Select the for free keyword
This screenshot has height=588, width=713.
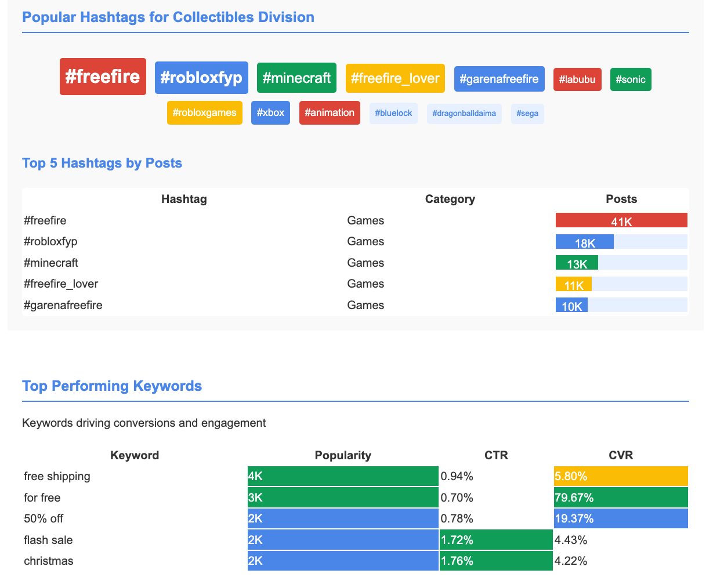point(42,498)
